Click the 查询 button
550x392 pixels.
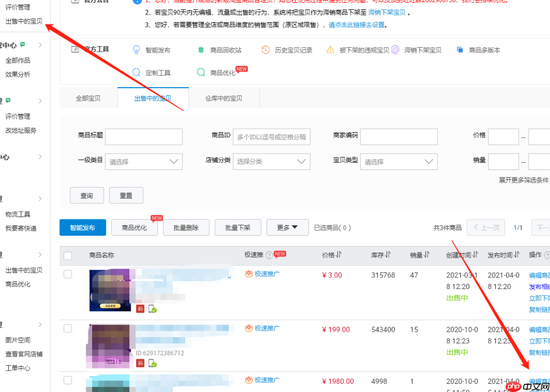click(87, 195)
